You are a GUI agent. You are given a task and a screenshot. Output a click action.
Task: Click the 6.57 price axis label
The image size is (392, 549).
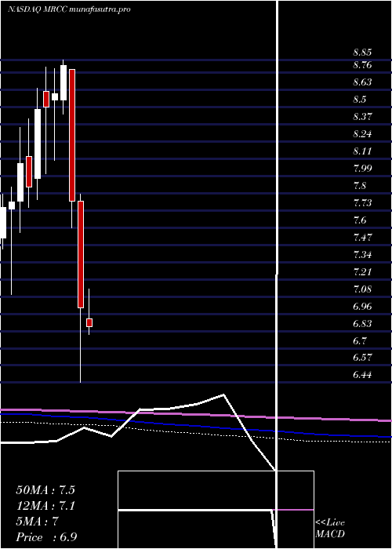pyautogui.click(x=362, y=358)
